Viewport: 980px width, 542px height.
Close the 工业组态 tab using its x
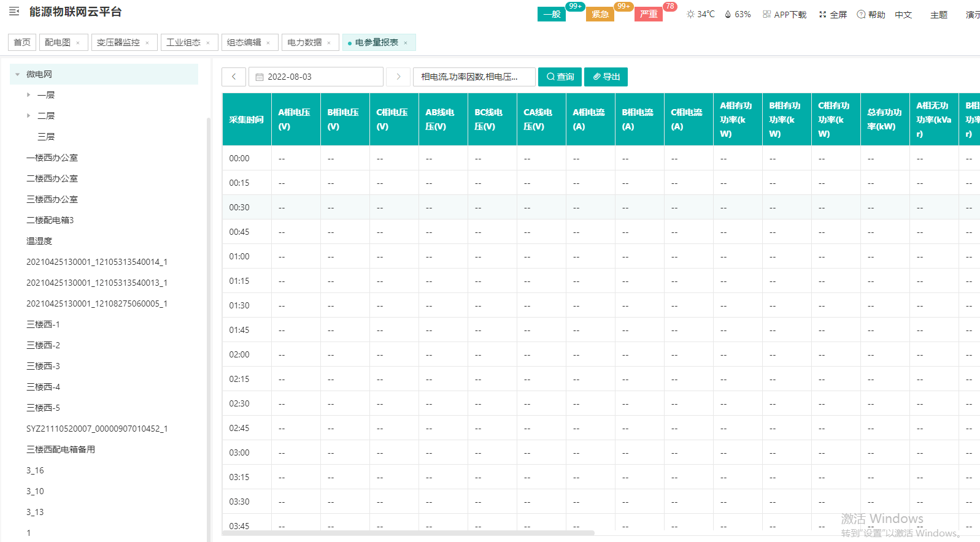208,43
